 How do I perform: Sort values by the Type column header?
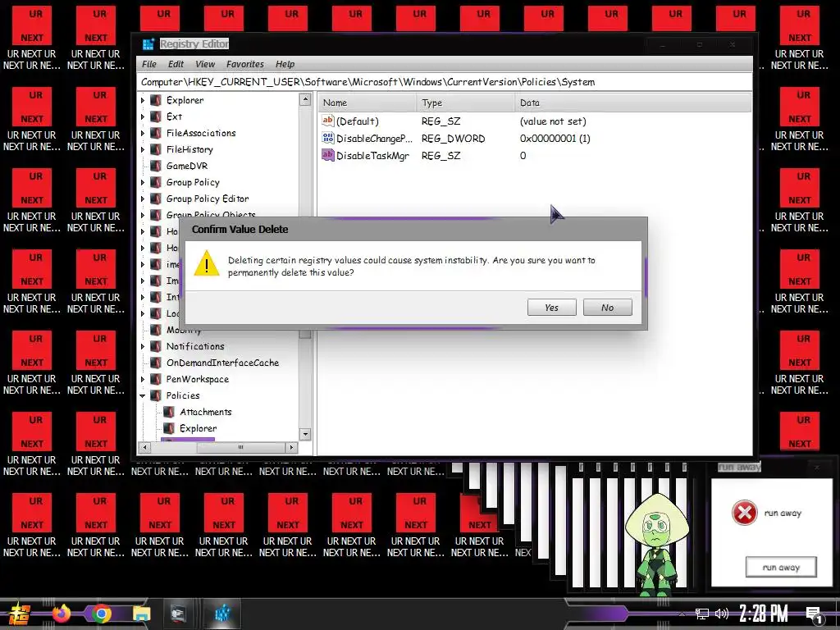(465, 103)
